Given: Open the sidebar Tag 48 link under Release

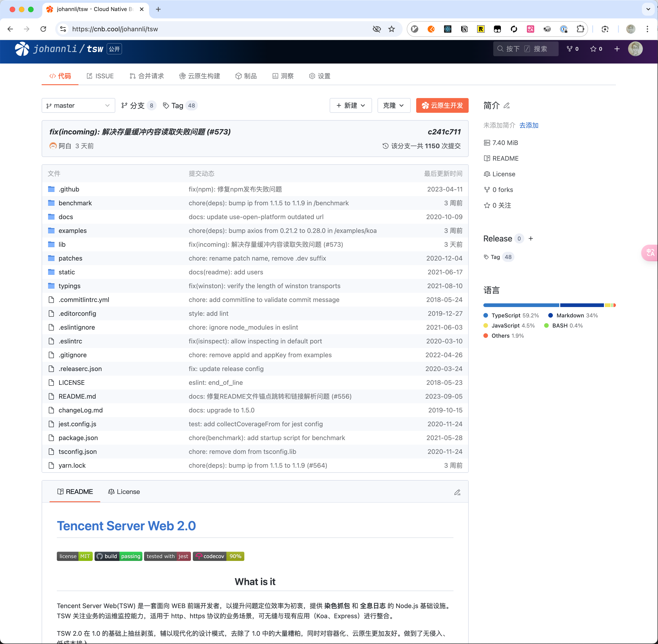Looking at the screenshot, I should point(499,257).
